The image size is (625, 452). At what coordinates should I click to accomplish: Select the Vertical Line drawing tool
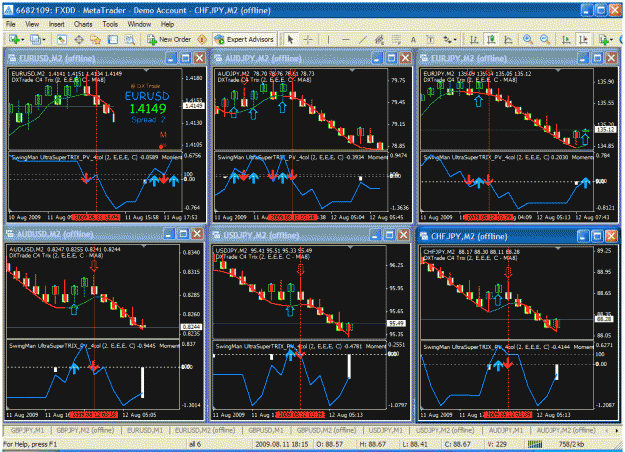point(328,39)
